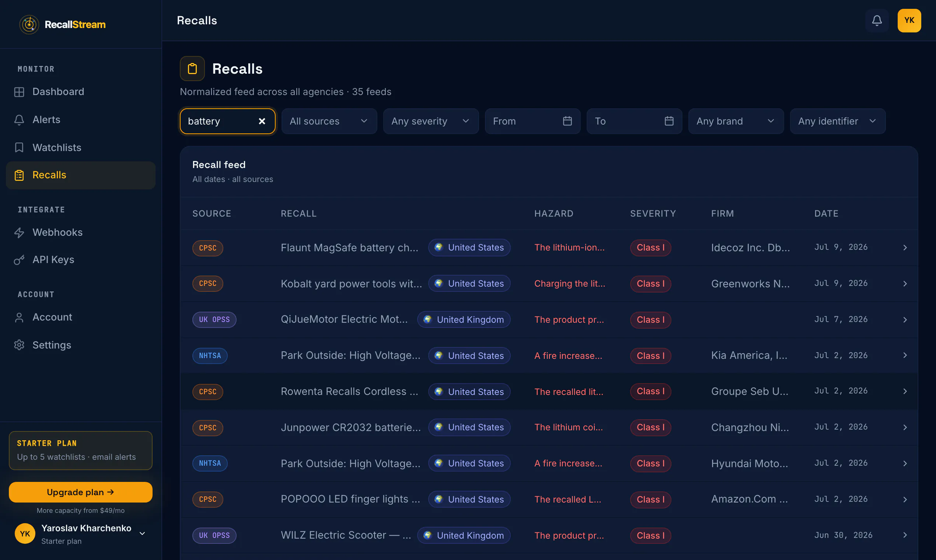
Task: Open the API Keys page
Action: pos(81,260)
